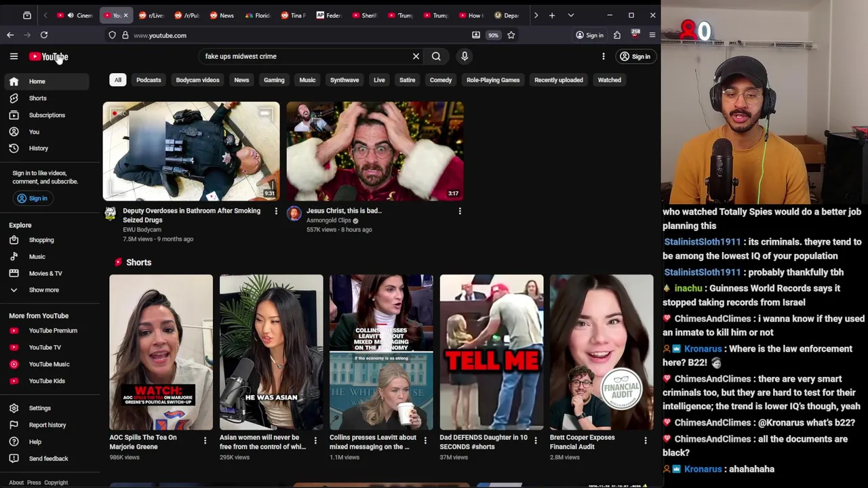Click into the YouTube search field
868x488 pixels.
click(305, 56)
